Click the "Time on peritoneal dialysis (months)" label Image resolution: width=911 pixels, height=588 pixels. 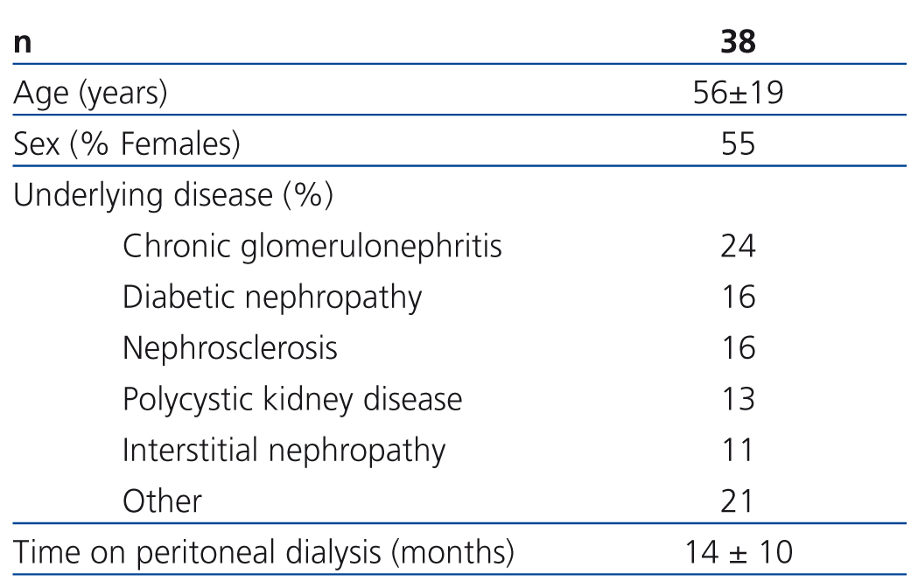263,552
